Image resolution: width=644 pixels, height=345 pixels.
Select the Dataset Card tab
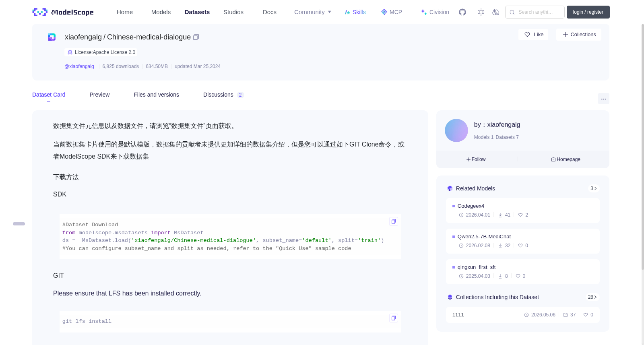49,95
